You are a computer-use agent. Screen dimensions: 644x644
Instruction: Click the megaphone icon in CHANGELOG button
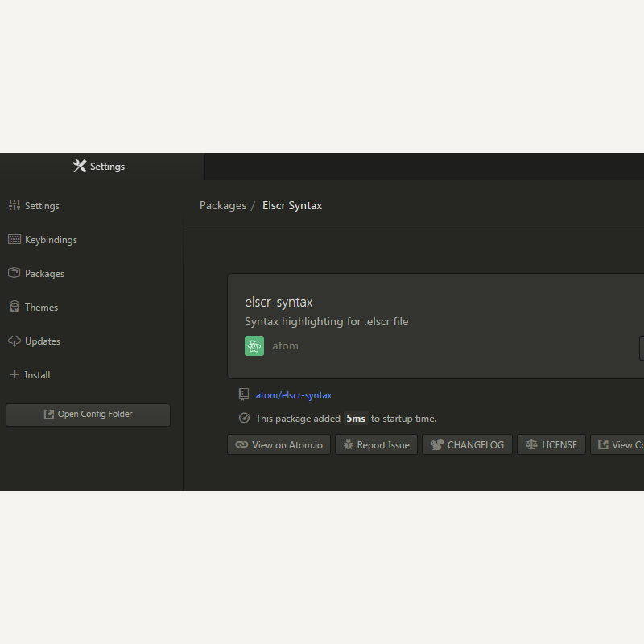point(436,444)
